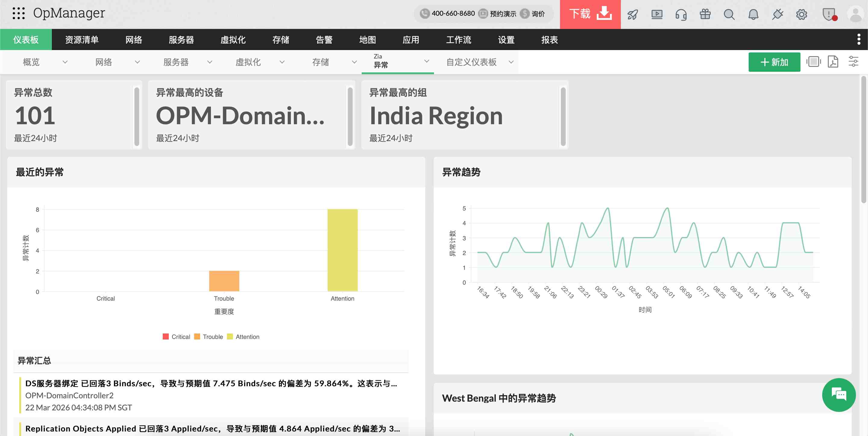Switch to the 资源清单 tab
Viewport: 868px width, 436px height.
[x=82, y=40]
